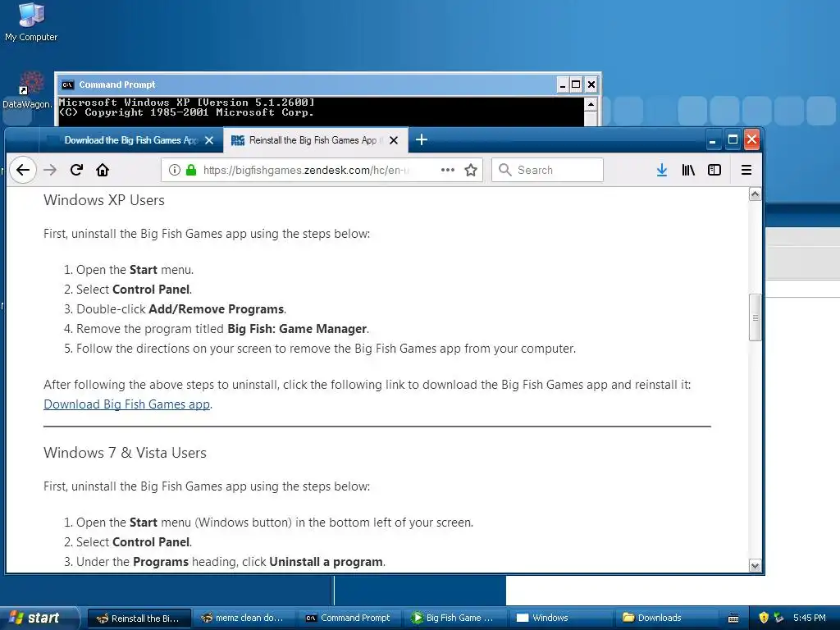Click the Add/Remove Programs bold text
Image resolution: width=840 pixels, height=630 pixels.
(216, 309)
